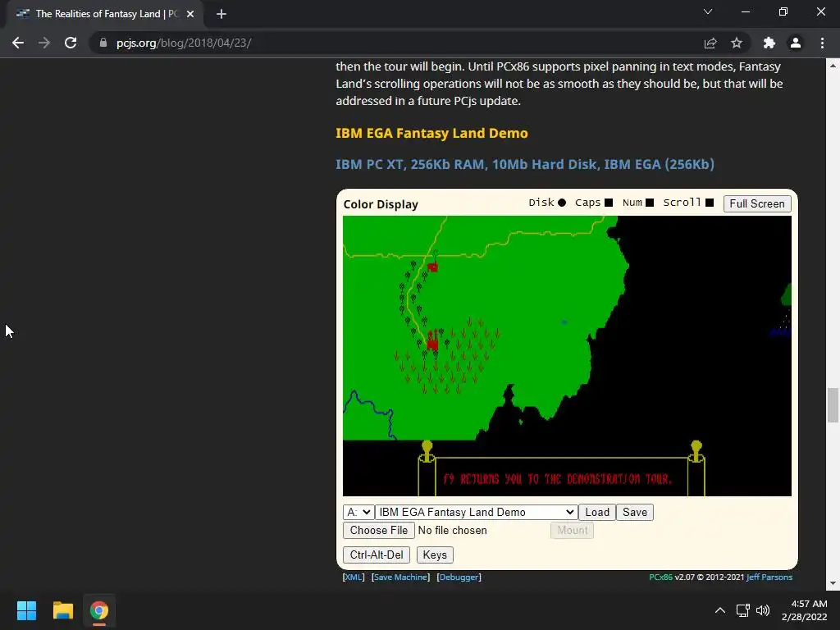The image size is (840, 630).
Task: Close The Realities of Fantasy Land tab
Action: (190, 14)
